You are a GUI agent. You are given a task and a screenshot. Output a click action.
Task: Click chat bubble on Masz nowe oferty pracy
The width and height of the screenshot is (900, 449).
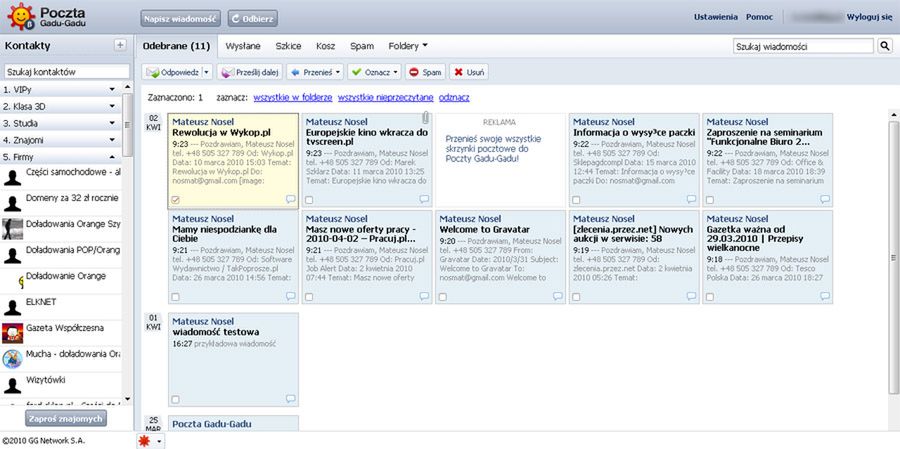coord(424,296)
